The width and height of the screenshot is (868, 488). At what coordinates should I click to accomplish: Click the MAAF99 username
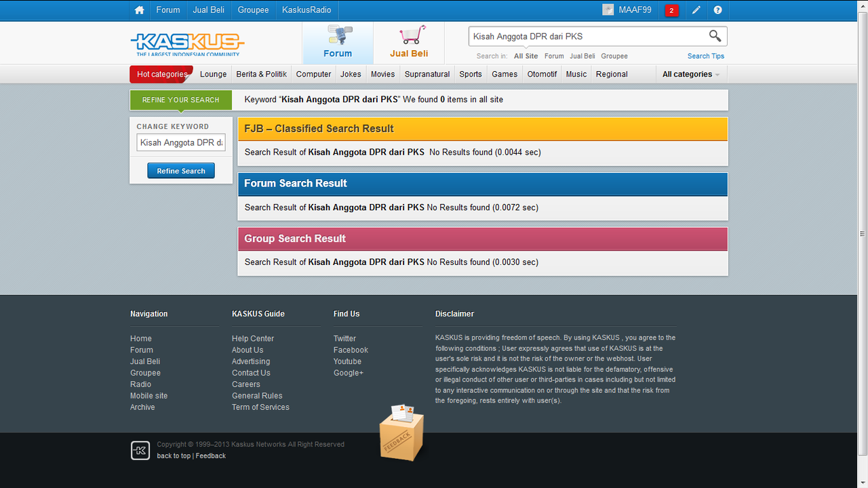click(635, 10)
